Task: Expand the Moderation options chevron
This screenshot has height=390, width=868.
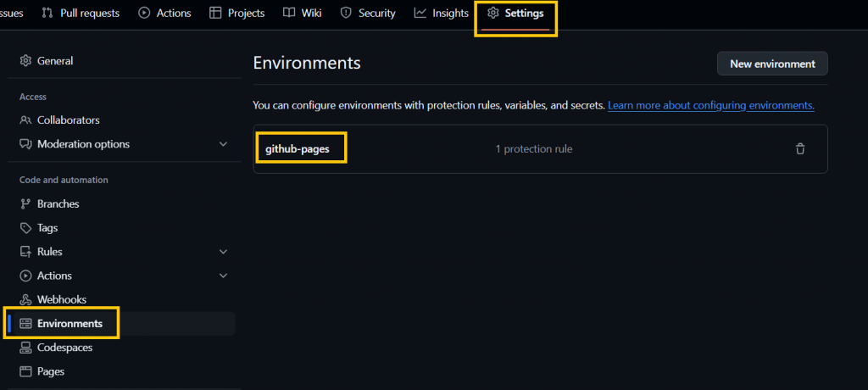Action: pyautogui.click(x=223, y=144)
